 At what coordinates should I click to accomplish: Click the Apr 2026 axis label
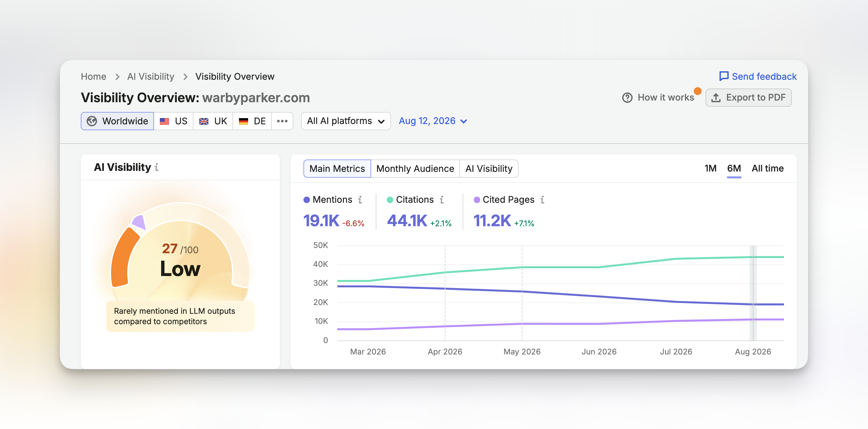(x=445, y=352)
